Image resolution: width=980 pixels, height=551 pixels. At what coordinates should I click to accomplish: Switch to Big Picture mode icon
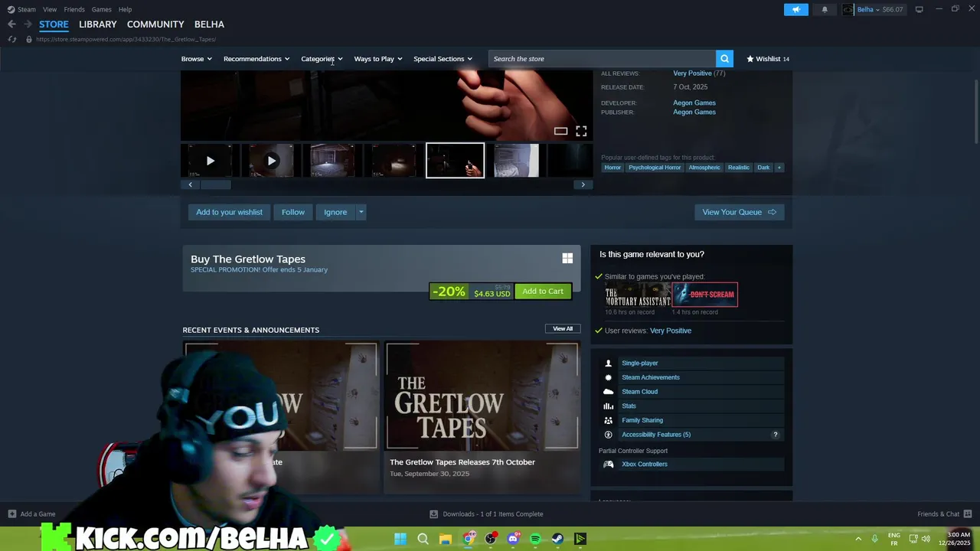pos(919,9)
